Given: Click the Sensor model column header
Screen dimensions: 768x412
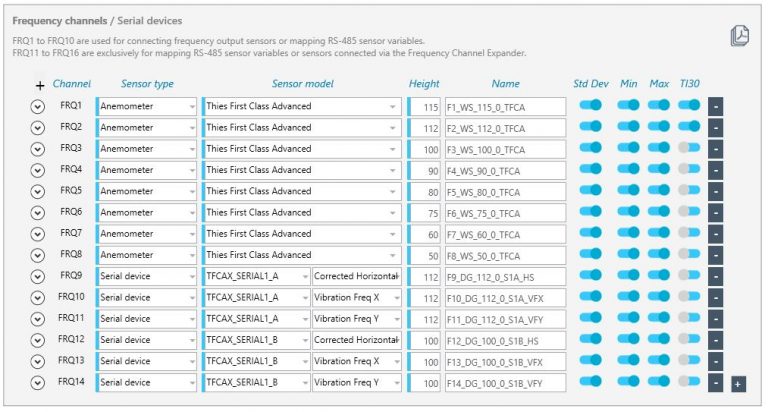Looking at the screenshot, I should (302, 84).
